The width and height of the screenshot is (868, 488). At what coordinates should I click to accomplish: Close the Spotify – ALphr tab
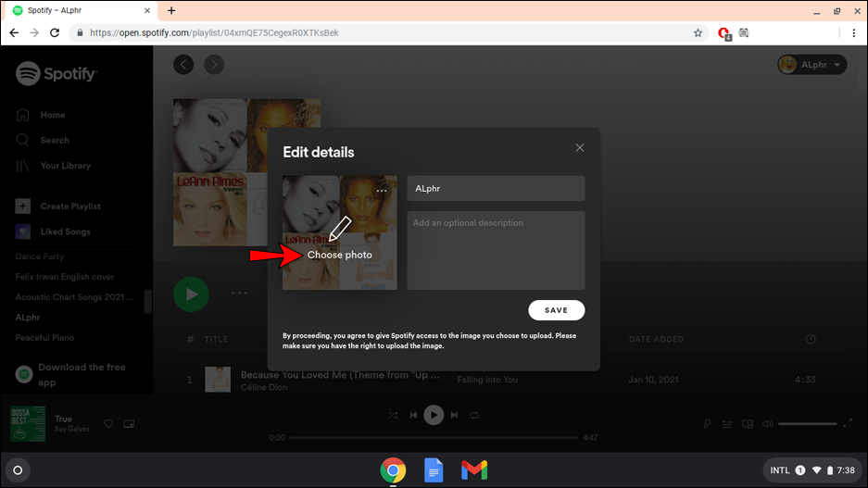point(147,10)
